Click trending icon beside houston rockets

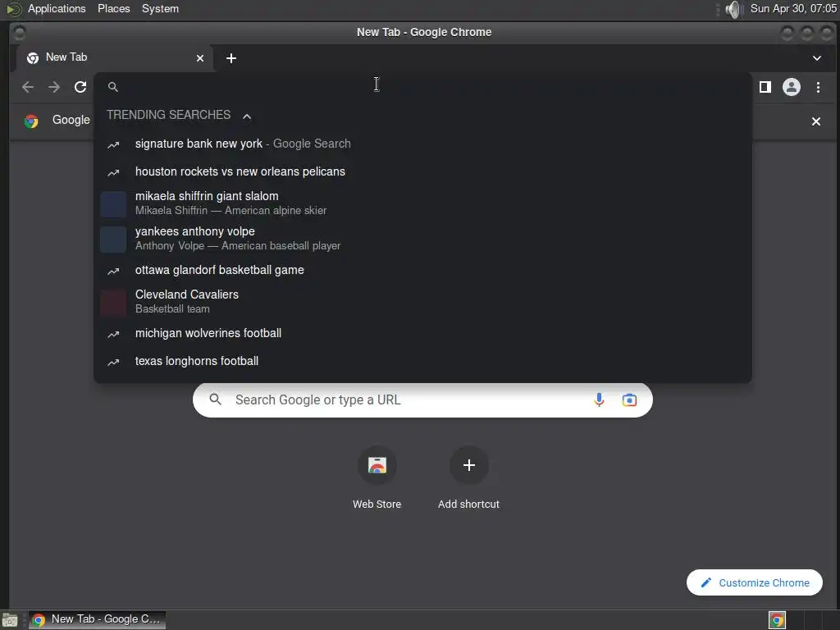click(113, 172)
